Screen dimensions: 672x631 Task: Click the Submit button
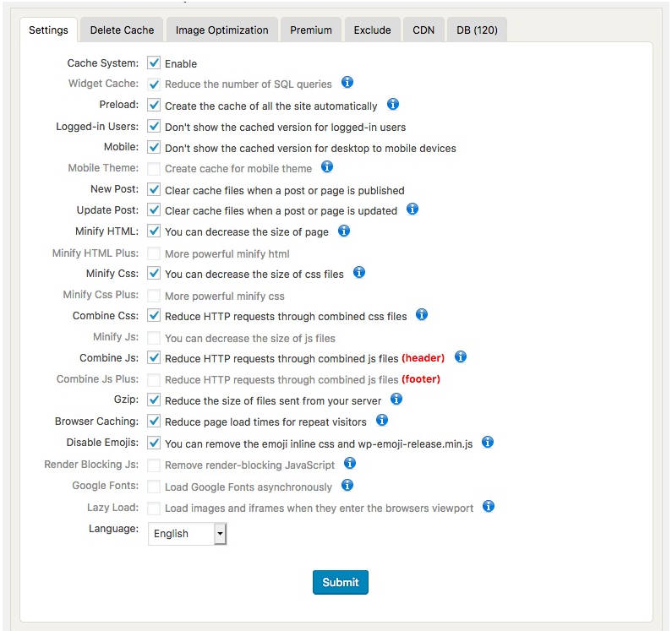[341, 582]
